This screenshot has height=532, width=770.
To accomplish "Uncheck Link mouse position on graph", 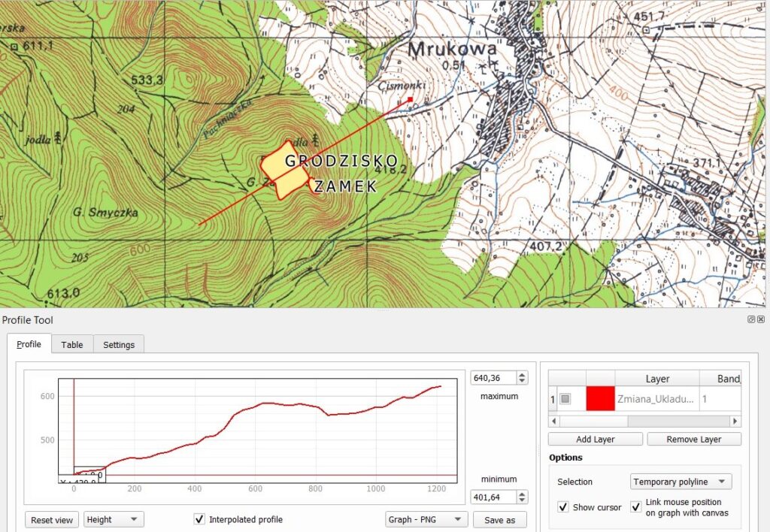I will tap(636, 507).
